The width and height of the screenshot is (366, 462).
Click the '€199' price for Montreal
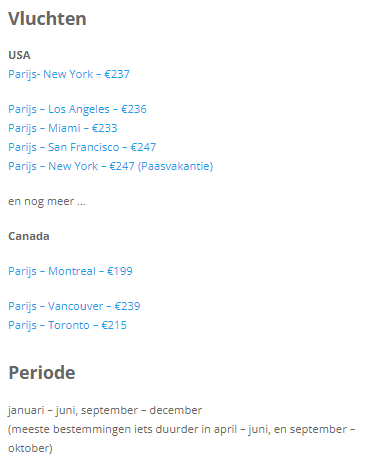click(120, 271)
